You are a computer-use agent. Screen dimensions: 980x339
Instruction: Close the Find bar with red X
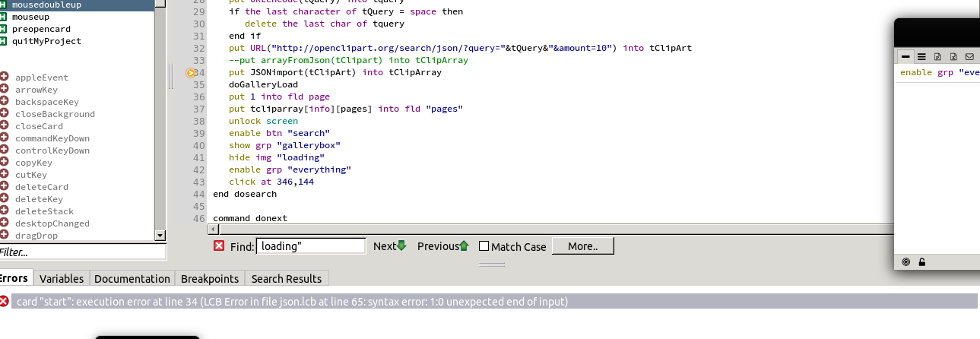click(x=219, y=246)
